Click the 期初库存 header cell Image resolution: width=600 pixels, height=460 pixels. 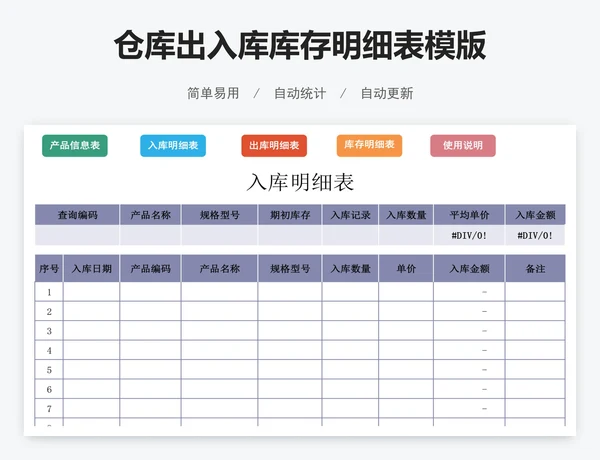coord(290,215)
